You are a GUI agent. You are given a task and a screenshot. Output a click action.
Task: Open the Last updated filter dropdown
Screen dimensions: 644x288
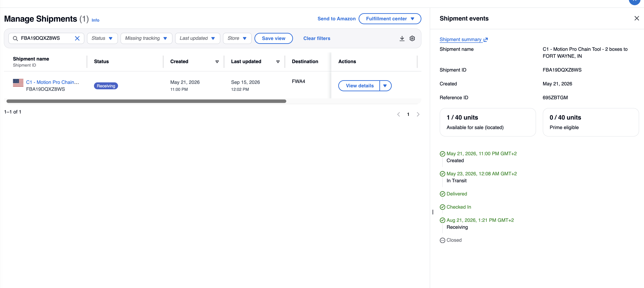197,38
